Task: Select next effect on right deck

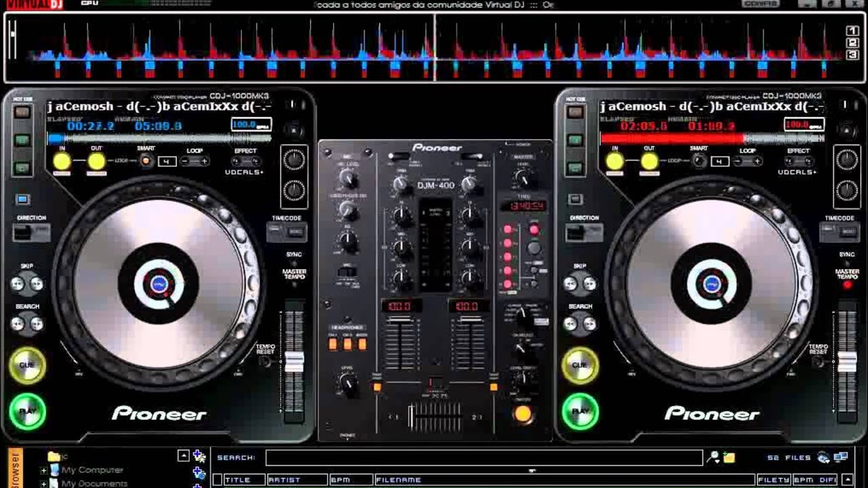Action: 808,161
